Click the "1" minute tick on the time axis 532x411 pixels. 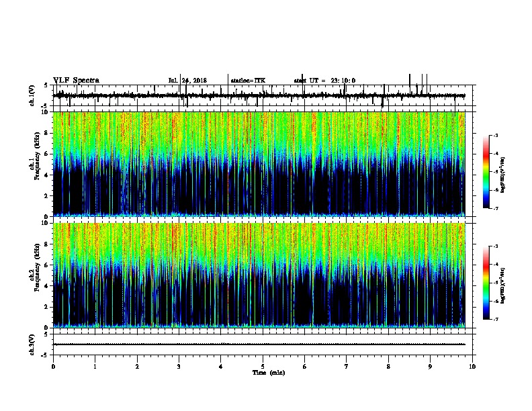tap(95, 367)
